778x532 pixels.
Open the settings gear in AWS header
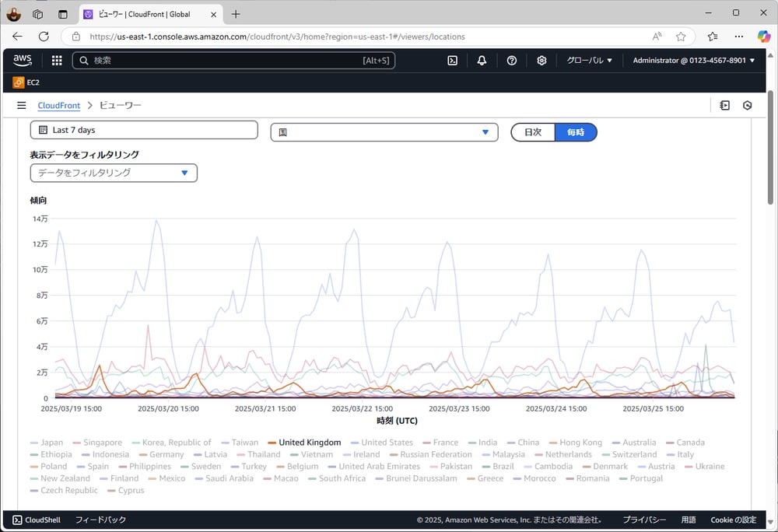pos(541,61)
